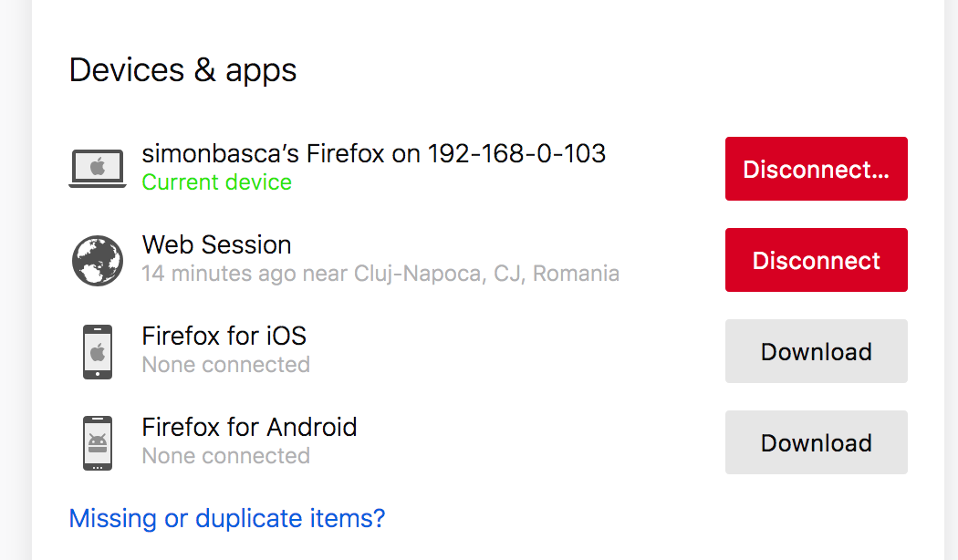This screenshot has height=560, width=958.
Task: Click the Firefox for iOS title
Action: tap(224, 336)
